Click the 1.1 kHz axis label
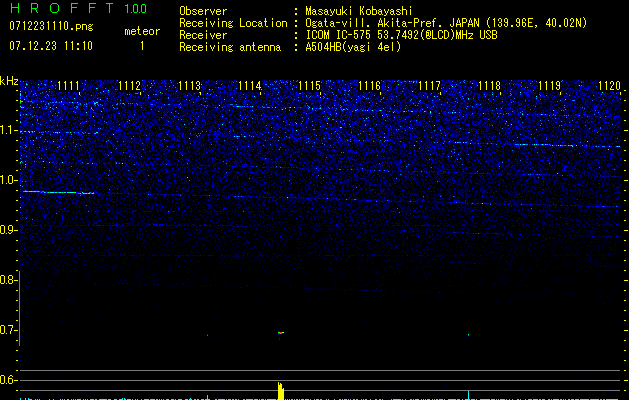The height and width of the screenshot is (400, 629). coord(9,130)
